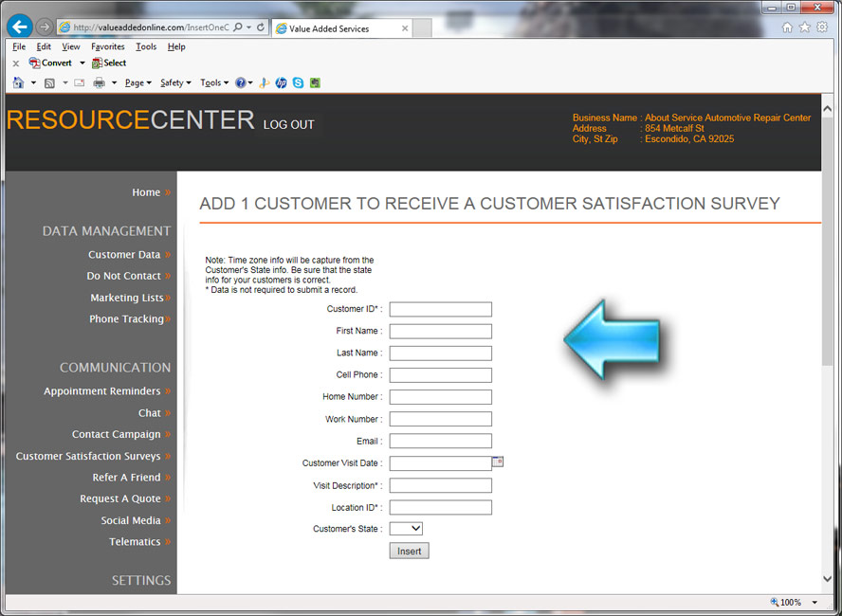Screen dimensions: 842x616
Task: Open the Safety dropdown in command bar
Action: click(x=175, y=82)
